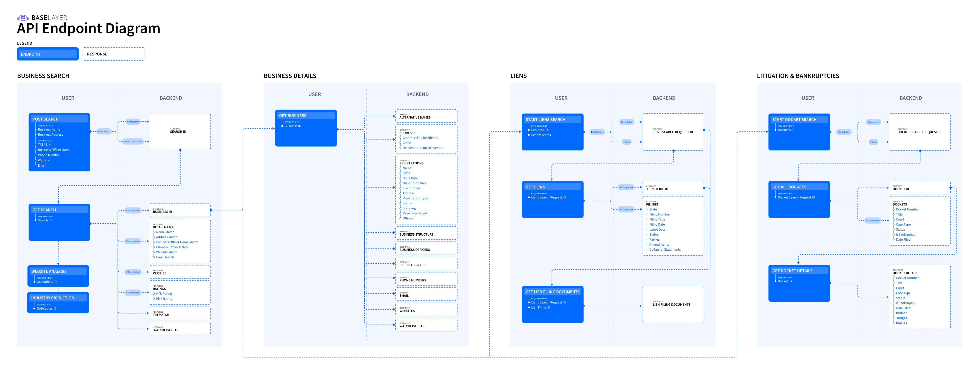Select the LIEN FILING DOCUMENTS response box
Viewport: 980px width, 374px height.
point(673,304)
